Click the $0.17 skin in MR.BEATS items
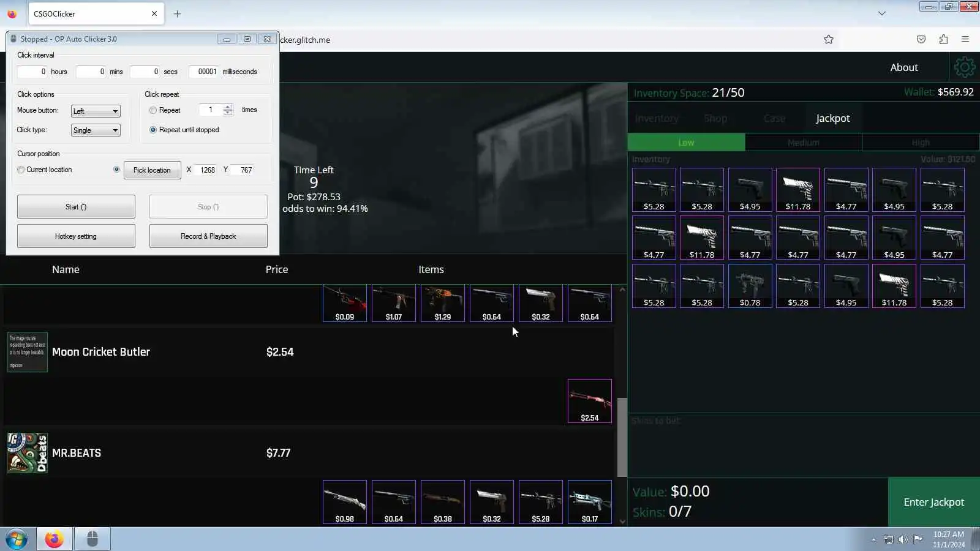 point(590,502)
